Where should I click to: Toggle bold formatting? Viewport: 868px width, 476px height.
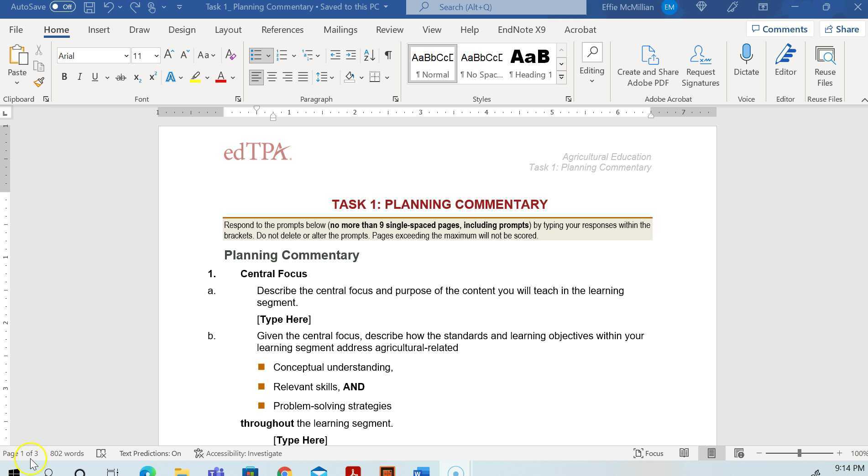(x=64, y=77)
